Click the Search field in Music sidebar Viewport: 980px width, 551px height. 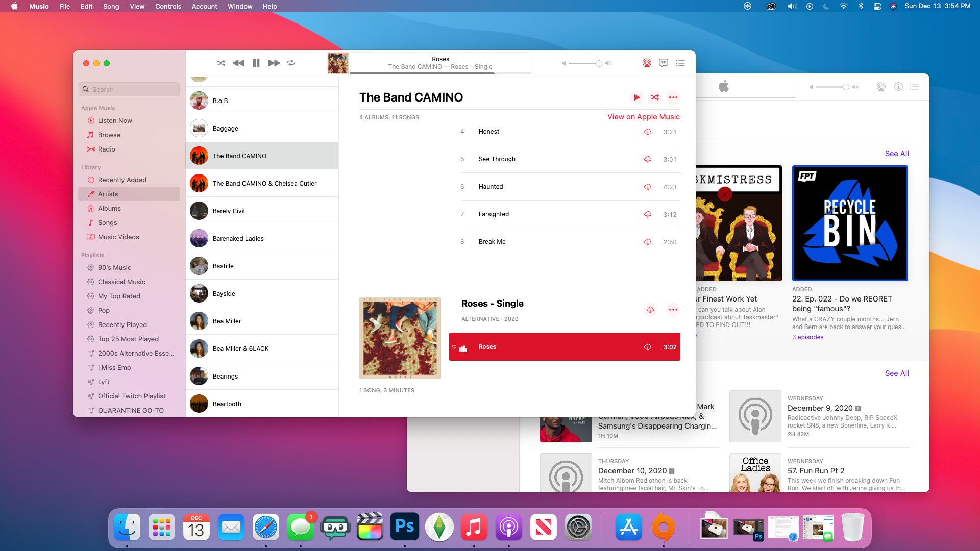pos(129,89)
